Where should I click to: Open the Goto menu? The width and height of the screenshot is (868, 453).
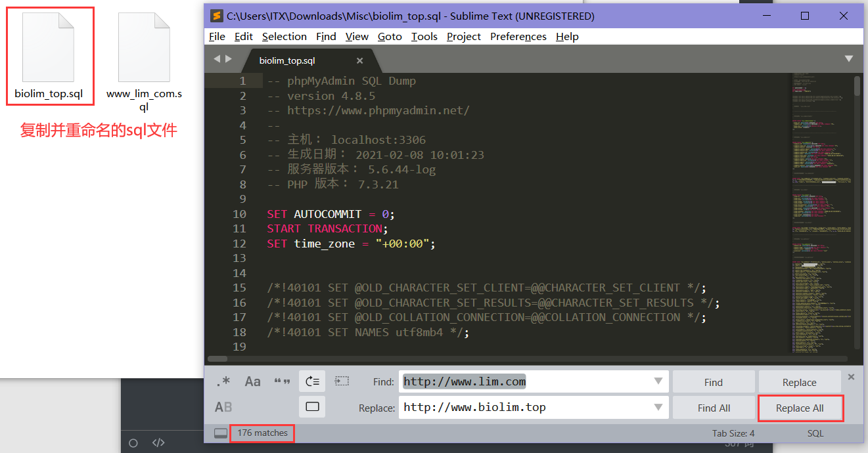(390, 37)
